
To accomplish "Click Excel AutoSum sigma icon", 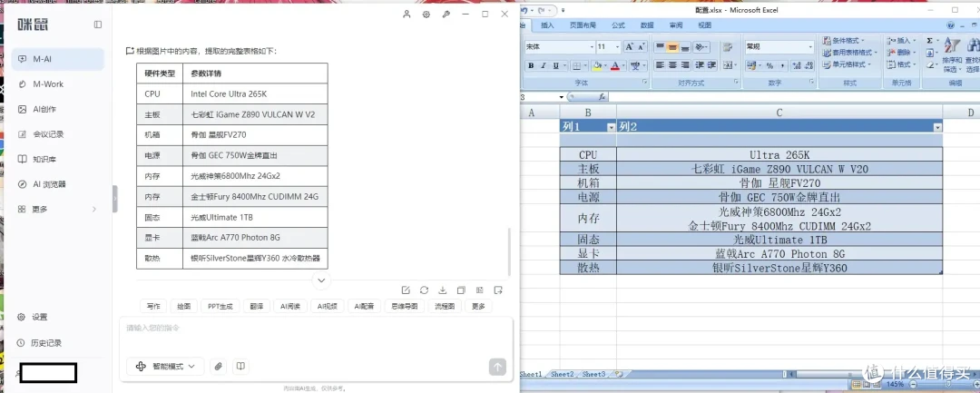I will (x=930, y=41).
